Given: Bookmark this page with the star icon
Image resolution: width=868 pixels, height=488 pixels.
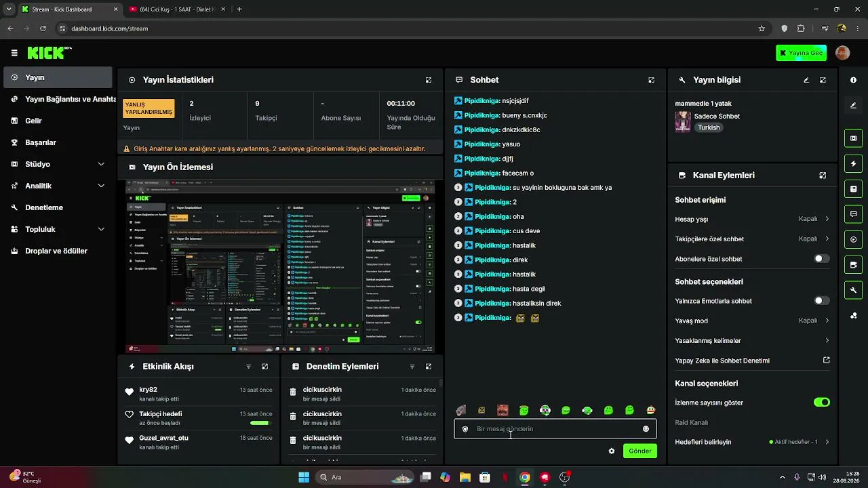Looking at the screenshot, I should coord(762,28).
